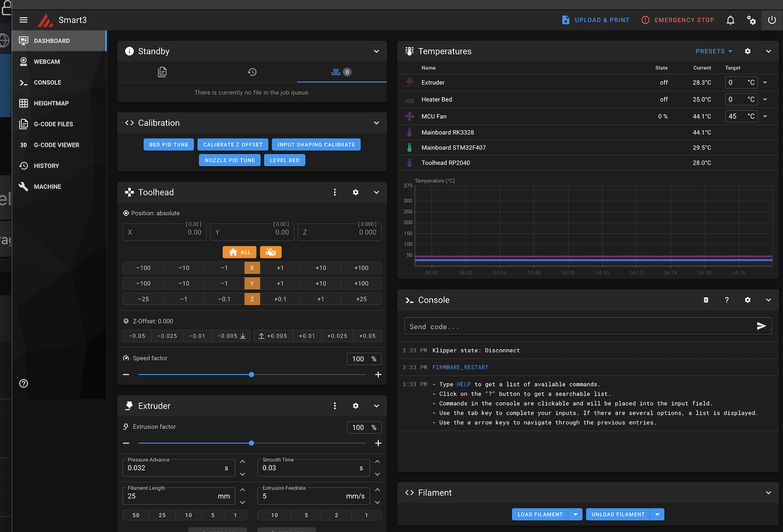This screenshot has height=532, width=783.
Task: Click the speed factor slider handle
Action: coord(251,374)
